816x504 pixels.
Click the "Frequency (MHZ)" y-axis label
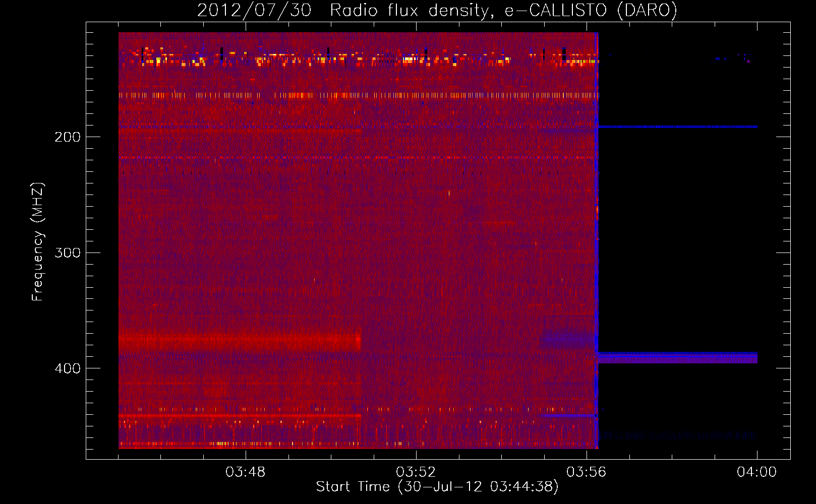point(38,242)
